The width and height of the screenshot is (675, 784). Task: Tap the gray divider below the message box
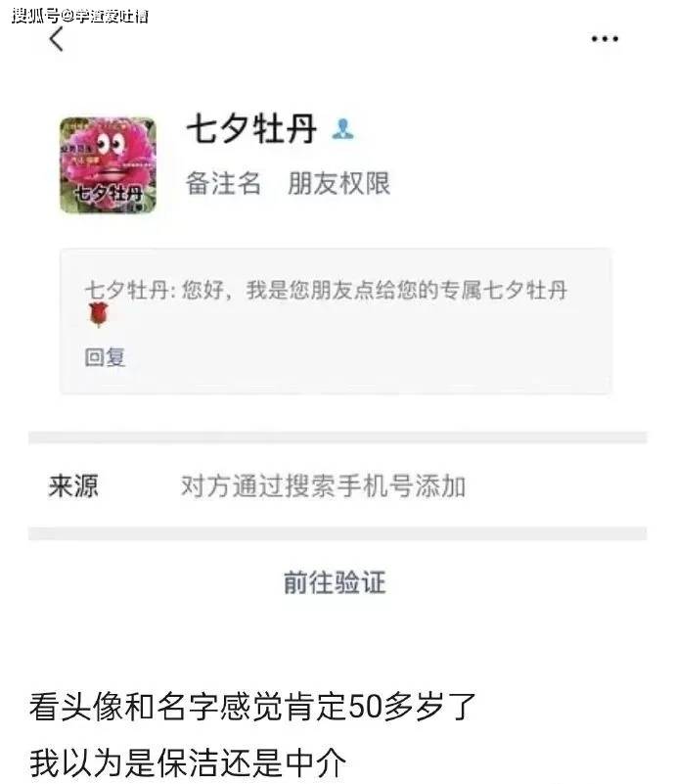(337, 438)
